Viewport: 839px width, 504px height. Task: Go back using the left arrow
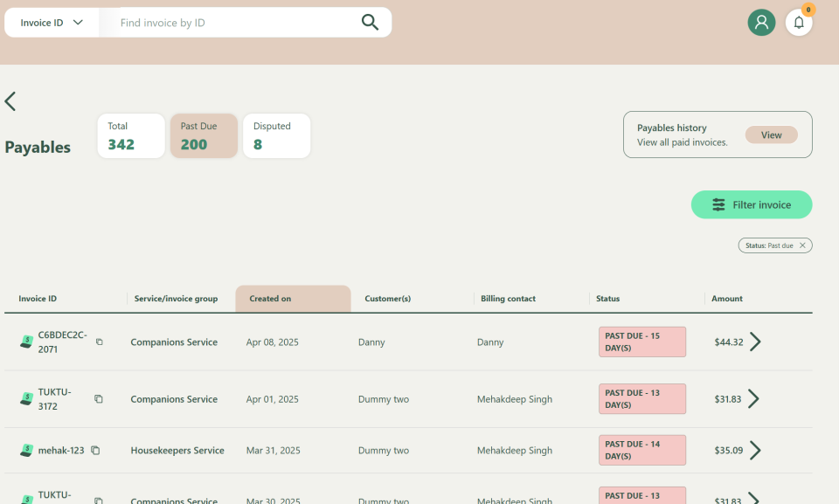10,101
